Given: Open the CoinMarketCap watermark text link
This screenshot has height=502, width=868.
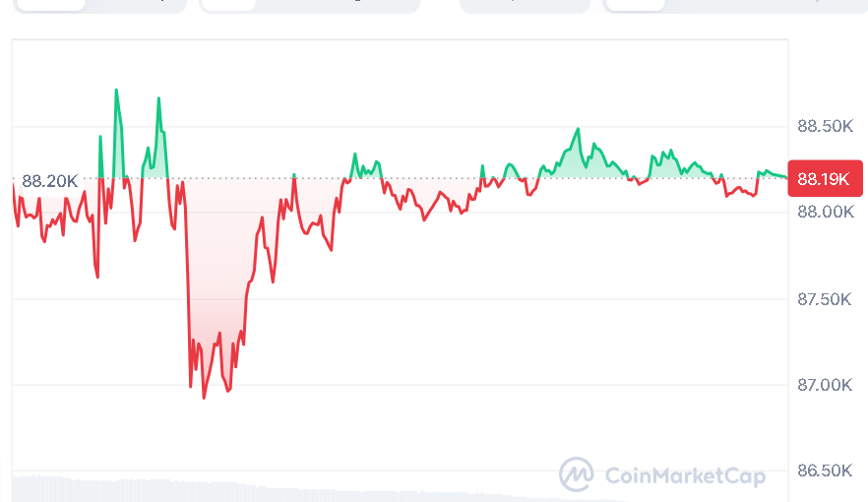Looking at the screenshot, I should [685, 476].
